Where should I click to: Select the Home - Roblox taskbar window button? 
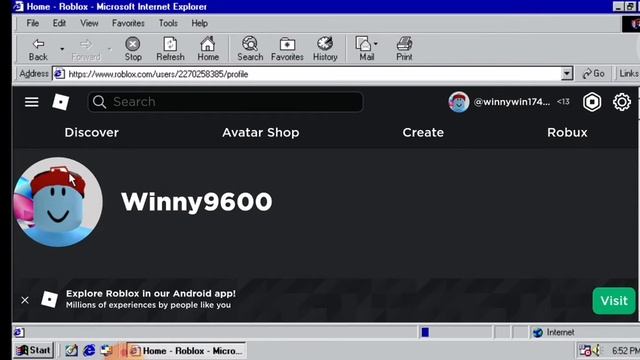tap(187, 351)
